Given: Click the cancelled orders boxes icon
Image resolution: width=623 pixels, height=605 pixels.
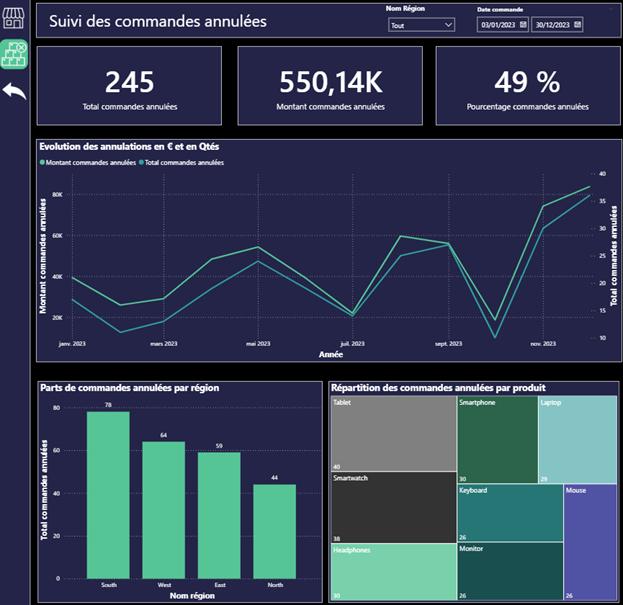Looking at the screenshot, I should (14, 54).
